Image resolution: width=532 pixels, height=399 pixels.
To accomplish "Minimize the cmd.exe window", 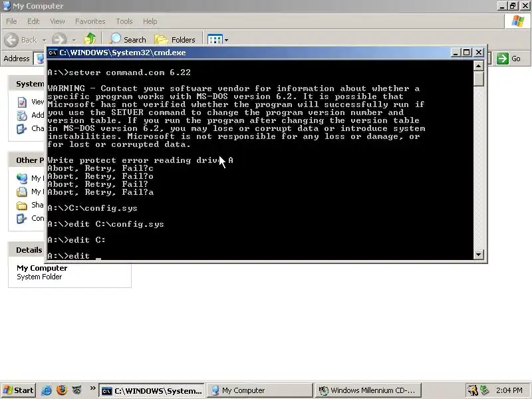I will click(456, 53).
